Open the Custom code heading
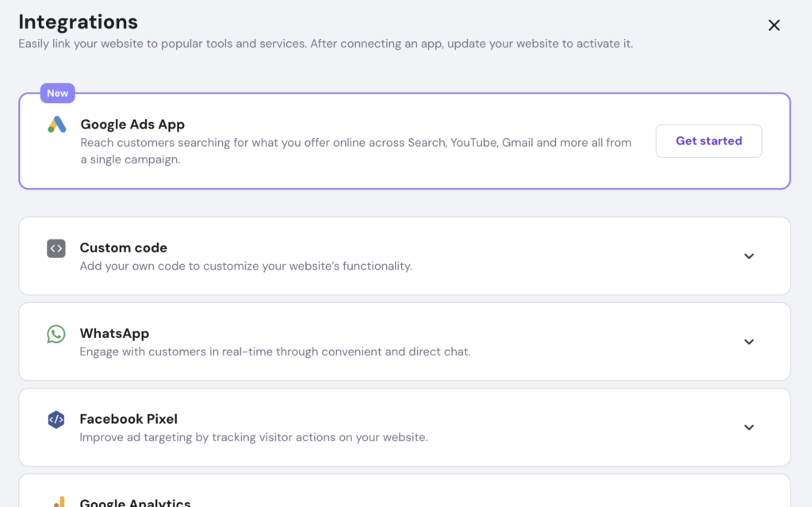Image resolution: width=812 pixels, height=507 pixels. coord(124,248)
